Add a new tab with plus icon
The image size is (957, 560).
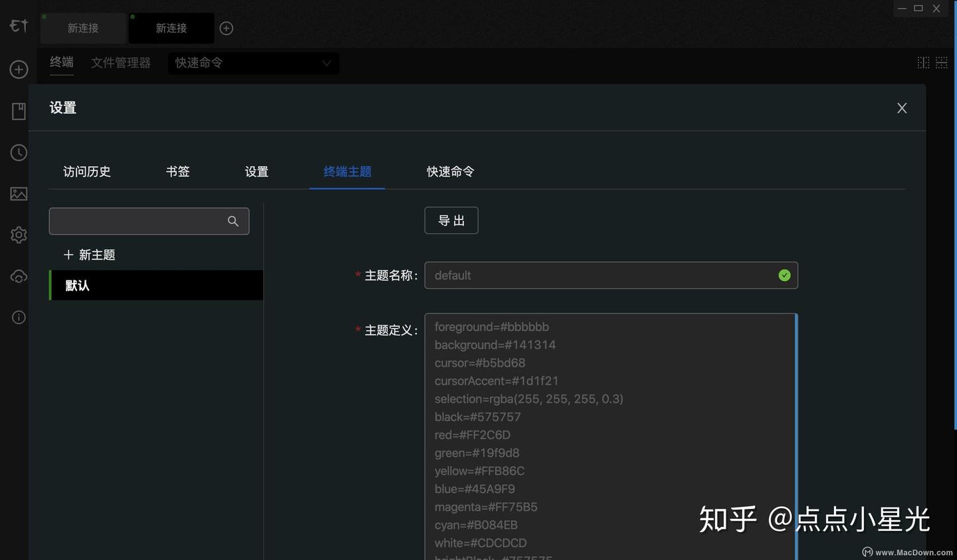(226, 28)
